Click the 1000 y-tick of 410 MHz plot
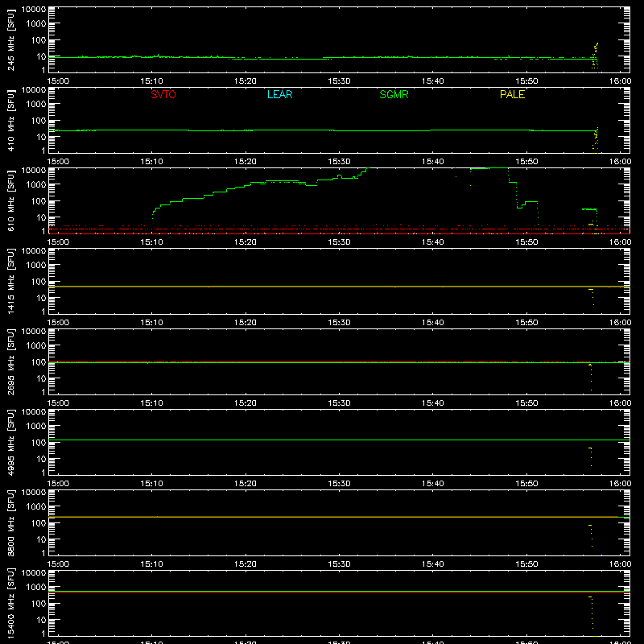644x644 pixels. (x=36, y=105)
